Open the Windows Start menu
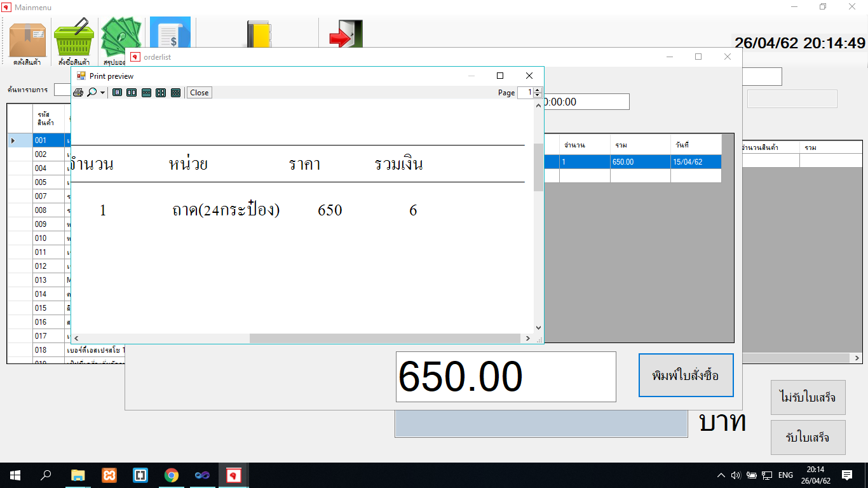This screenshot has width=868, height=488. pos(15,475)
